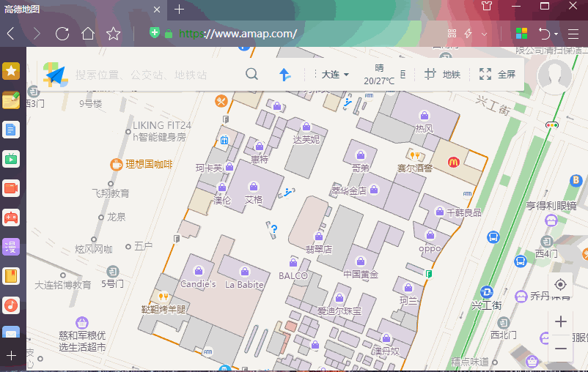
Task: Click the weather 晴 20/27℃ display
Action: point(379,74)
